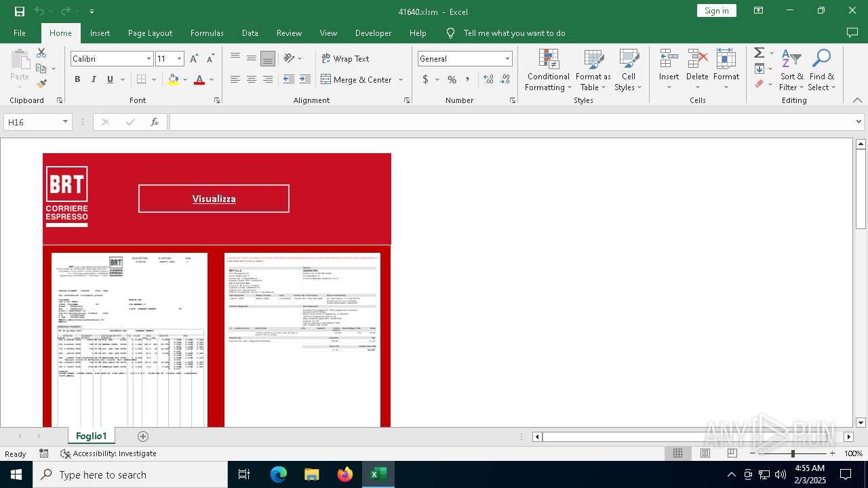This screenshot has height=488, width=868.
Task: Click the Undo arrow icon
Action: 39,11
